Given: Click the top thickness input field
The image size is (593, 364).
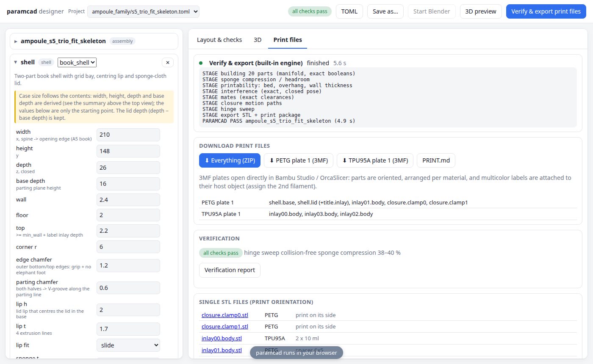Looking at the screenshot, I should pyautogui.click(x=128, y=231).
